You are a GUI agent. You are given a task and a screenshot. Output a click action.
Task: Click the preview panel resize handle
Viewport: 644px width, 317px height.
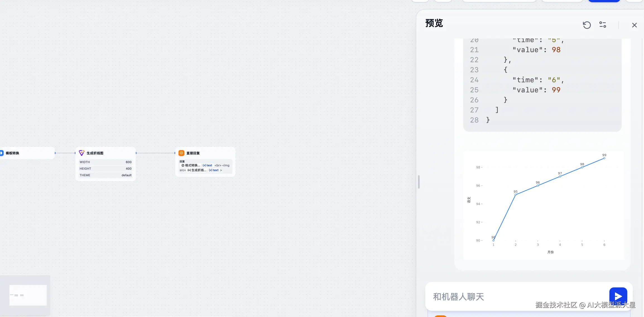419,182
